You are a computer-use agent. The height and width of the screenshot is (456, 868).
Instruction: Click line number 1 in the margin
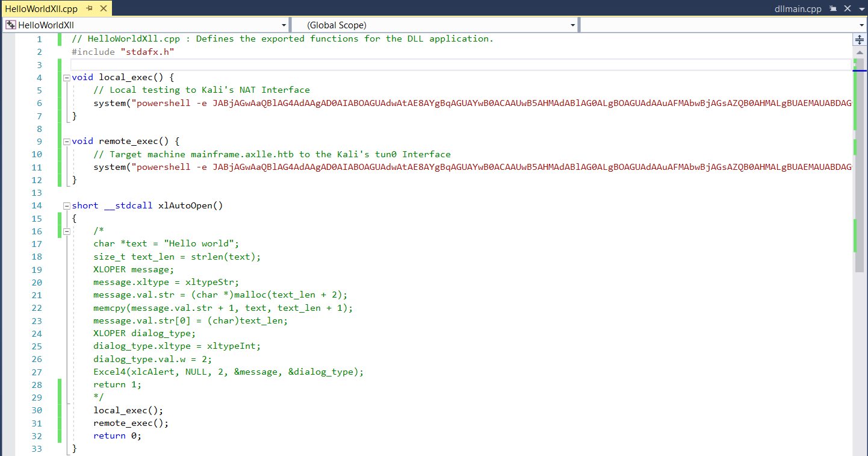[39, 39]
